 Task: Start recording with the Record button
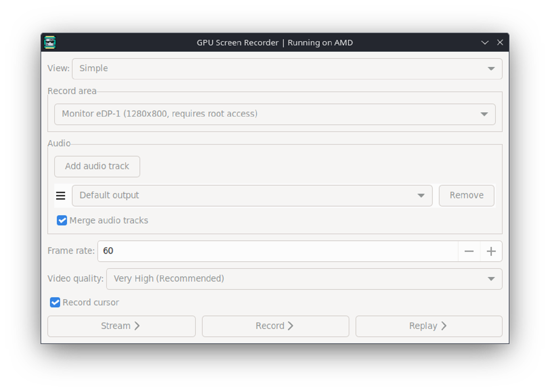pos(275,326)
